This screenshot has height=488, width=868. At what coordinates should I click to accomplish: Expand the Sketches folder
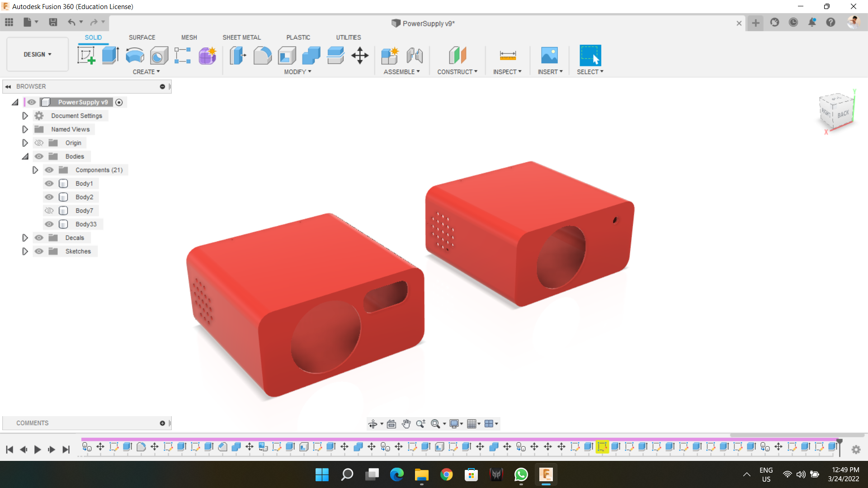tap(25, 251)
